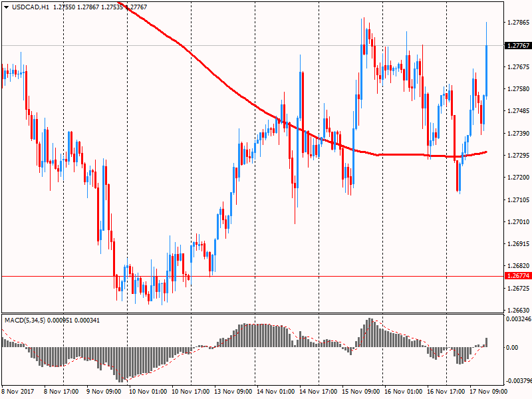Click time axis label 15 Nov 09:00
Screen dimensions: 532x399
pos(360,391)
